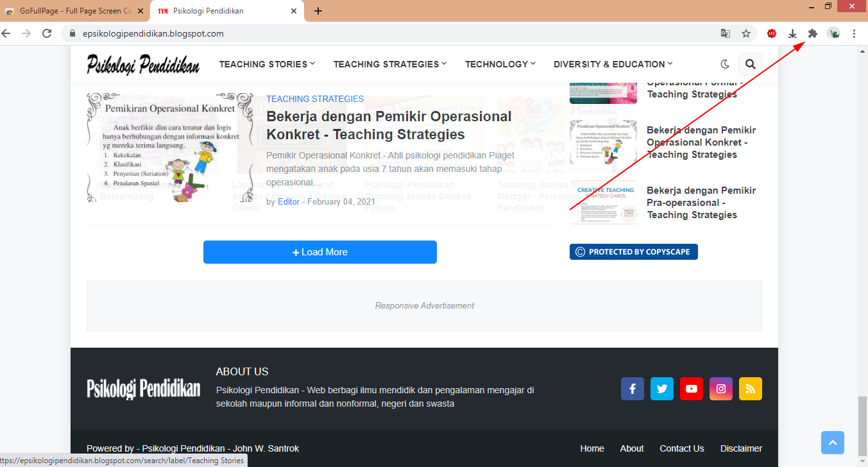The height and width of the screenshot is (467, 868).
Task: Open the Instagram icon in footer
Action: point(721,388)
